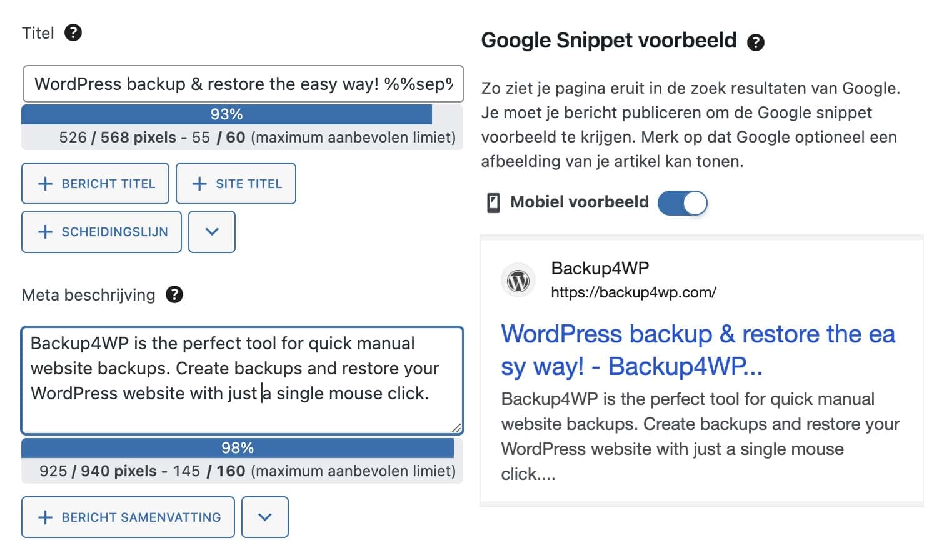Click the 93% title length progress bar
This screenshot has height=560, width=944.
click(227, 114)
